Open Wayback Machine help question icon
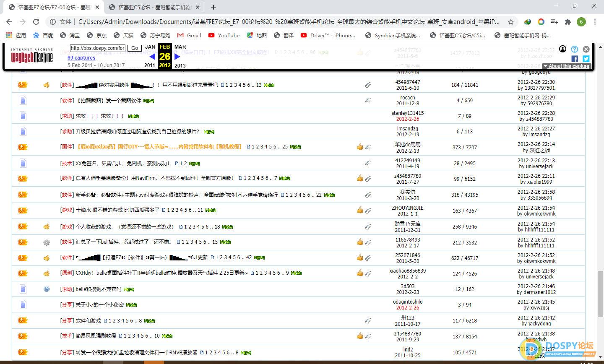Image resolution: width=604 pixels, height=364 pixels. point(575,49)
